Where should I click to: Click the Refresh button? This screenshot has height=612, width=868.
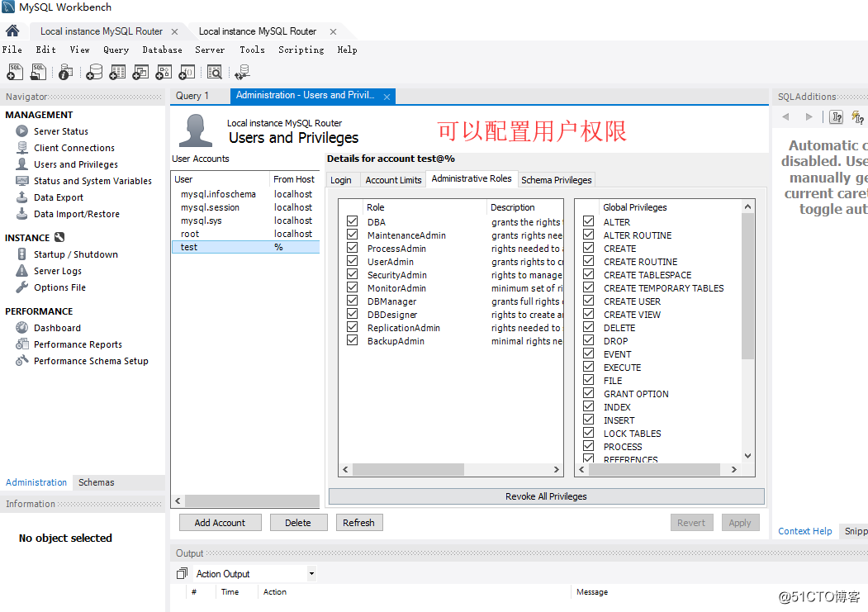pyautogui.click(x=358, y=522)
